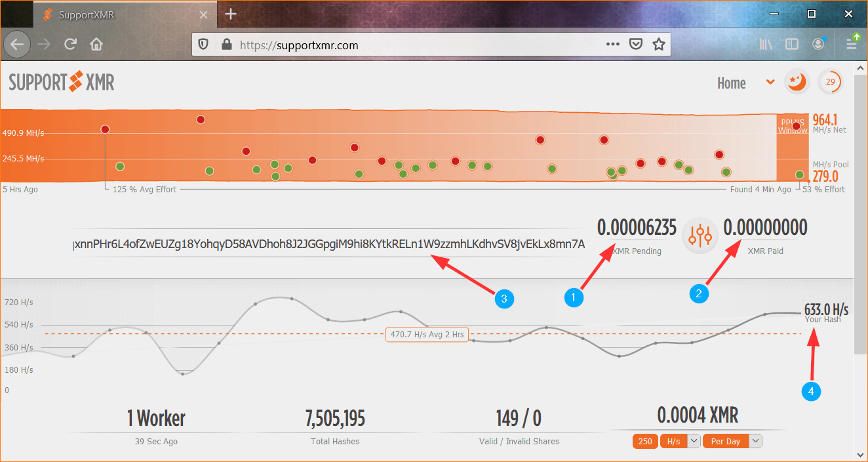Open the Home page menu label
This screenshot has width=868, height=462.
(732, 83)
